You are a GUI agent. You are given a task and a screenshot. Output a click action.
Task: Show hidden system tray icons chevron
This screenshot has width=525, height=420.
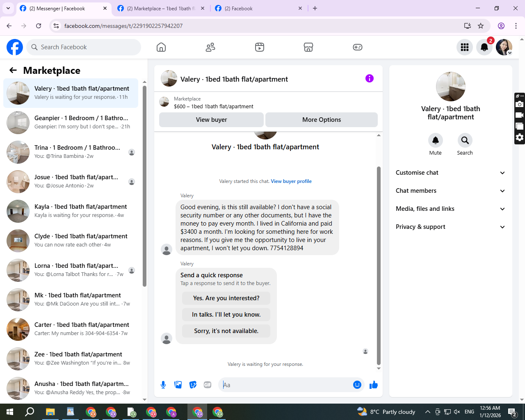427,412
